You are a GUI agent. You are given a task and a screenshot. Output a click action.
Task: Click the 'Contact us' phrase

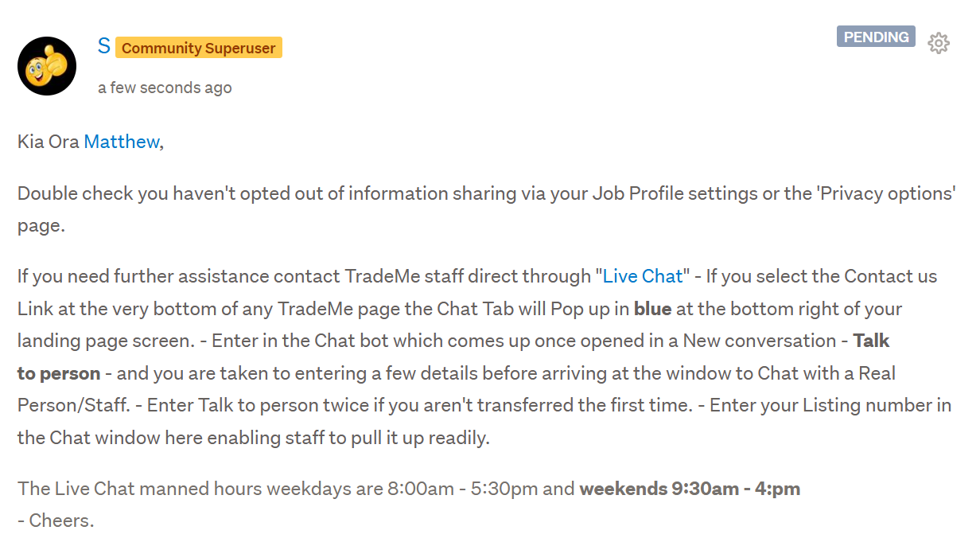(891, 276)
